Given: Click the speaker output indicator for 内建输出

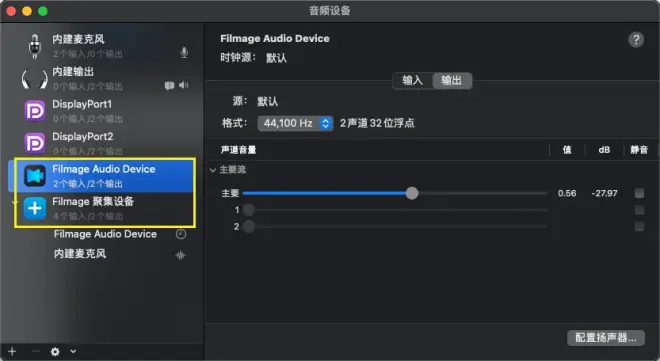Looking at the screenshot, I should tap(184, 85).
